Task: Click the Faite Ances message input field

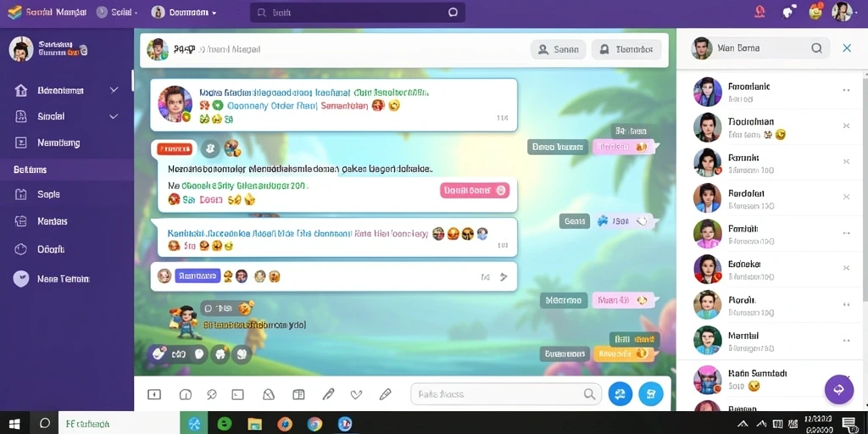Action: 506,394
